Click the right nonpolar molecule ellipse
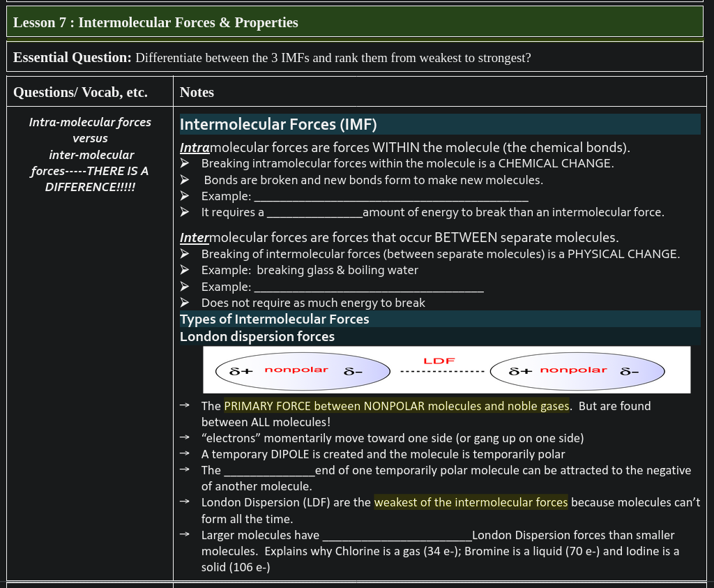This screenshot has width=714, height=588. pos(577,370)
